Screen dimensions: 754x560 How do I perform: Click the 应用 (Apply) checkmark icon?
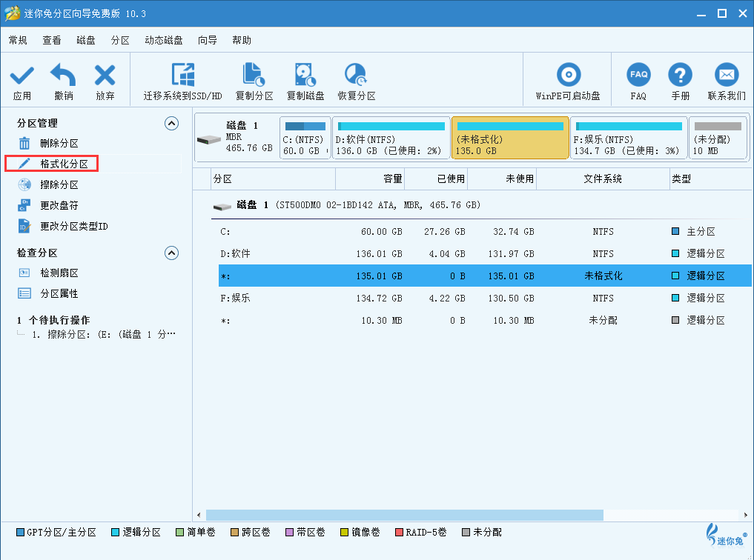(22, 76)
